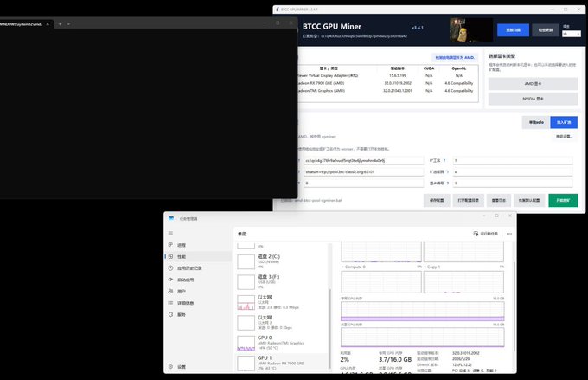The height and width of the screenshot is (380, 588).
Task: Click the 查看日志 view log button
Action: point(498,201)
